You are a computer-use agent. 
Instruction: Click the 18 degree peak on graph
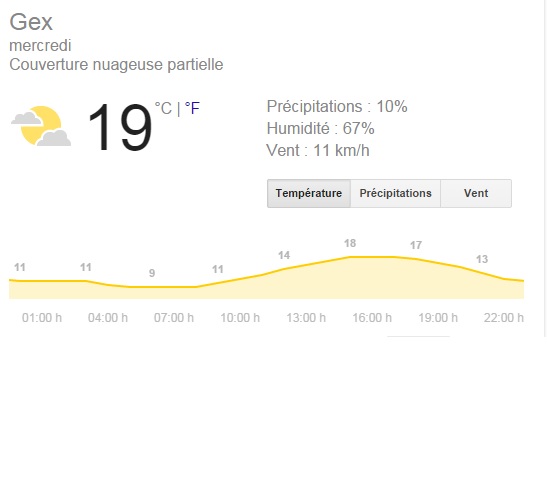350,243
